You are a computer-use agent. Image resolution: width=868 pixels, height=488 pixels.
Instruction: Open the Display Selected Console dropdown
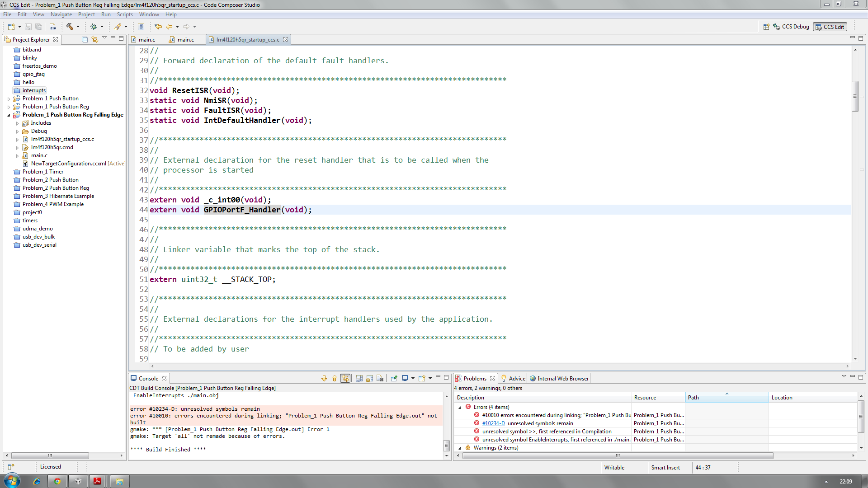(413, 378)
